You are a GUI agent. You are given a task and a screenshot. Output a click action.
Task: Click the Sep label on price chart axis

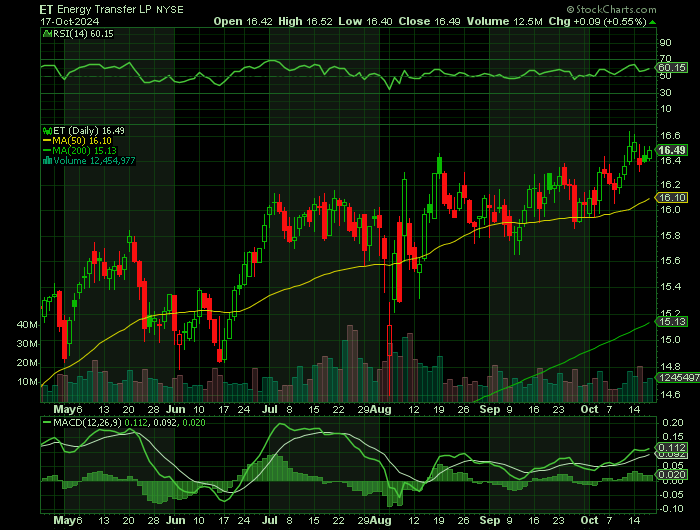[x=490, y=409]
